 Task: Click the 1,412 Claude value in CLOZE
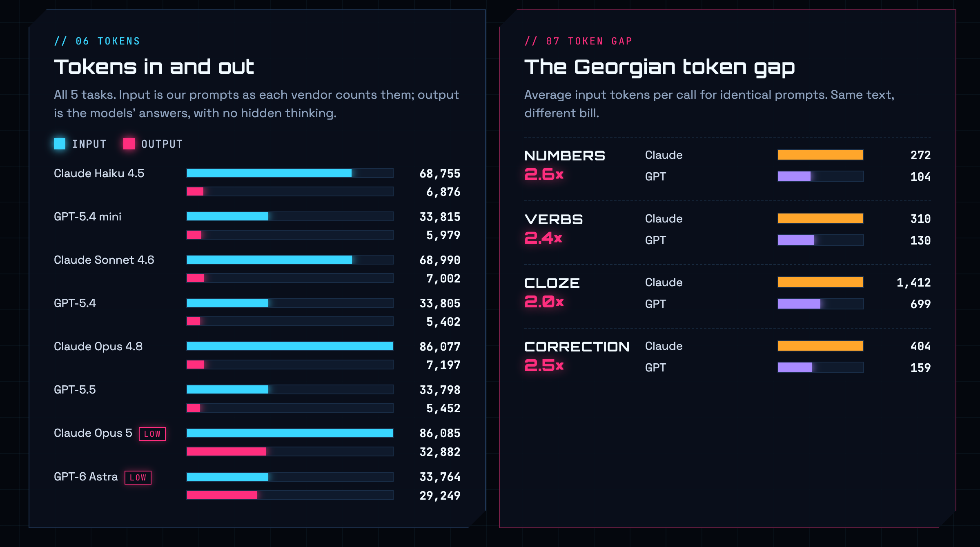(913, 282)
